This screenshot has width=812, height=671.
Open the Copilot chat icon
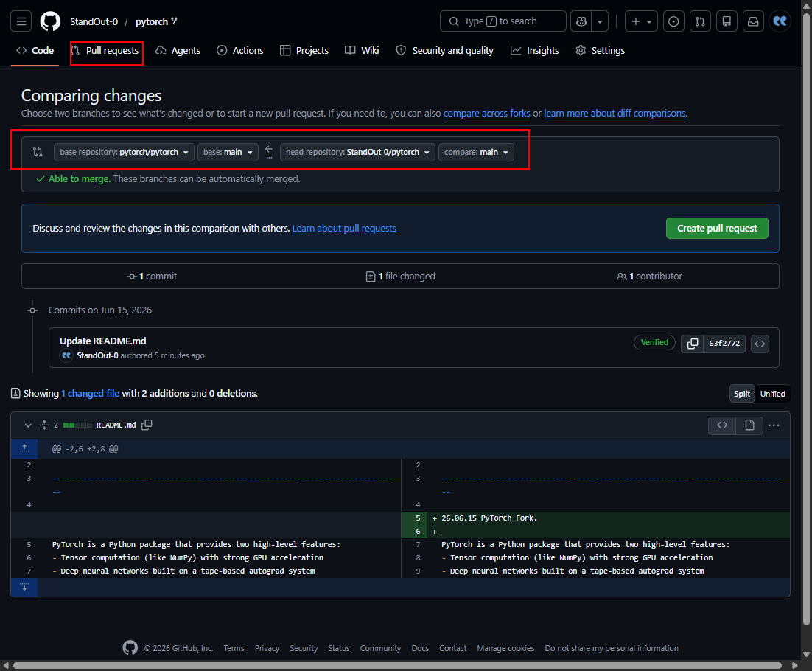(581, 21)
